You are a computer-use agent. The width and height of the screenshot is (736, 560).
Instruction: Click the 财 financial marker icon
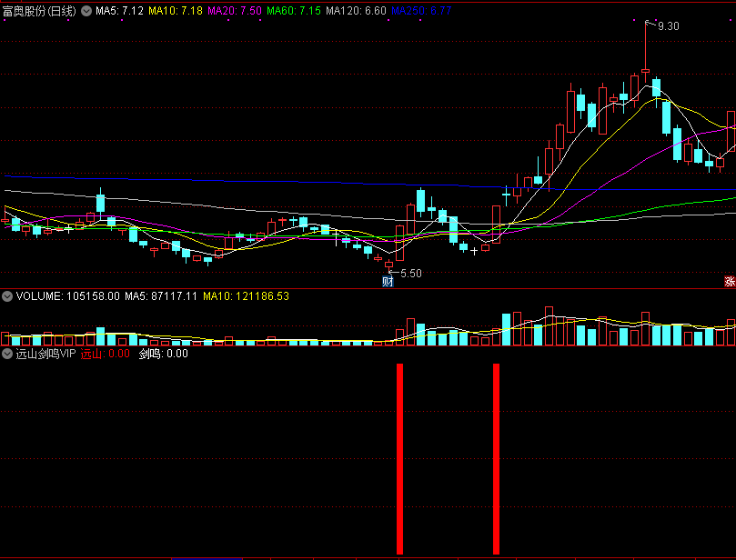(388, 282)
